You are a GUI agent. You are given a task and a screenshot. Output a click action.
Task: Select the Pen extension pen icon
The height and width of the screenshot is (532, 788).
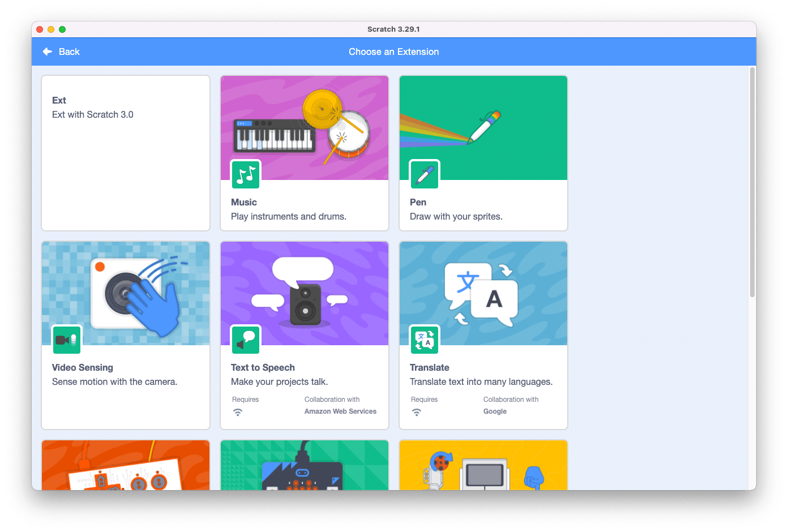coord(425,175)
